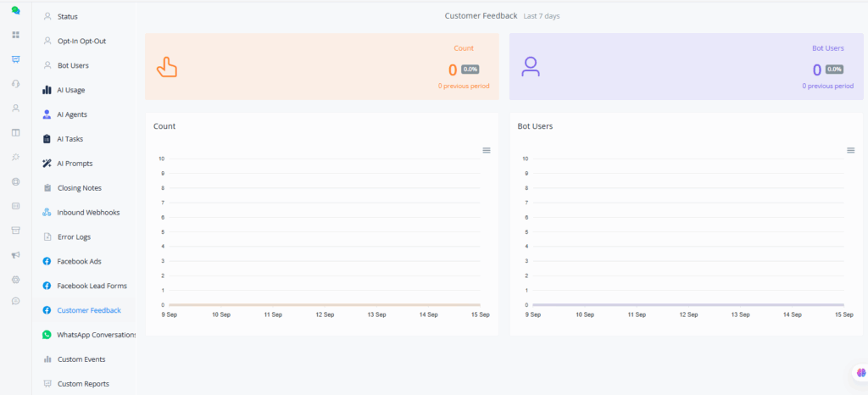868x395 pixels.
Task: Click the 12 Sep point on Count chart
Action: click(325, 304)
